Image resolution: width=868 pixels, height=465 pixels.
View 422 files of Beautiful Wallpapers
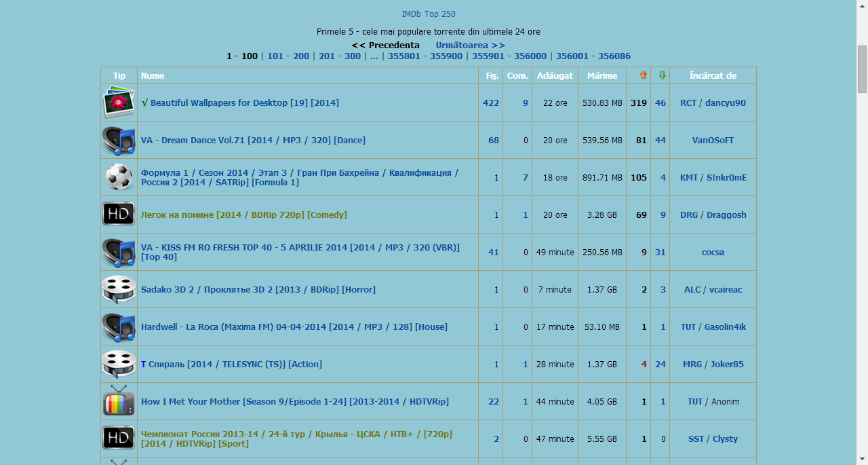[491, 103]
